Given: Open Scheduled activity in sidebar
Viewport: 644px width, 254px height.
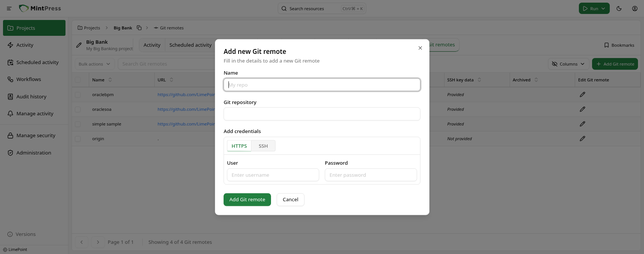Looking at the screenshot, I should pyautogui.click(x=34, y=62).
